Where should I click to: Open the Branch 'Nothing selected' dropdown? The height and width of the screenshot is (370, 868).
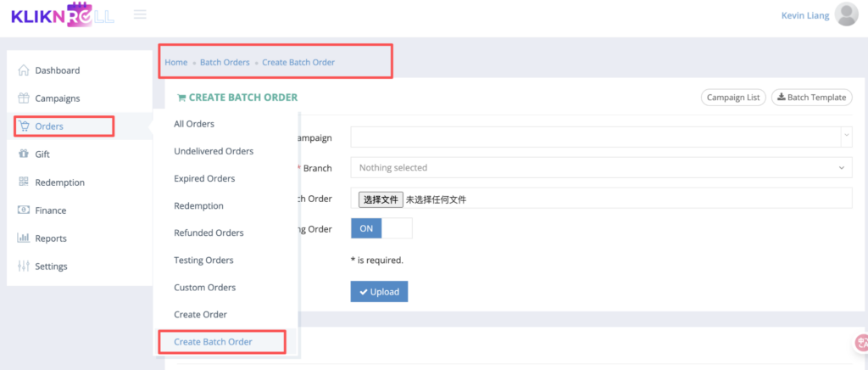click(601, 168)
